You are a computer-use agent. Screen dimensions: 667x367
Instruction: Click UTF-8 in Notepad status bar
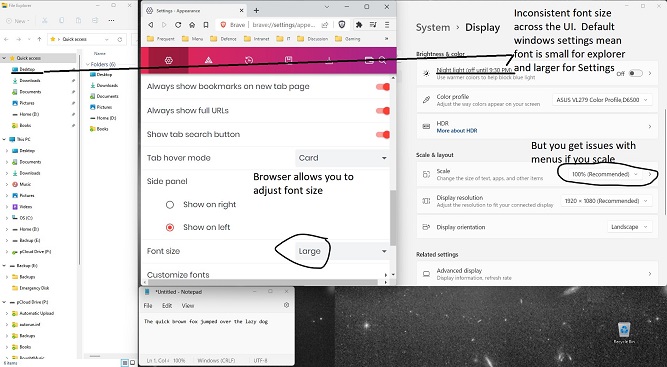[x=261, y=361]
